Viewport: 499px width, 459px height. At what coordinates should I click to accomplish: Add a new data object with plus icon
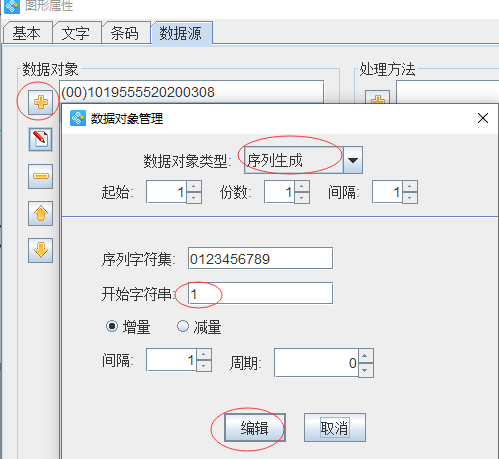point(40,102)
